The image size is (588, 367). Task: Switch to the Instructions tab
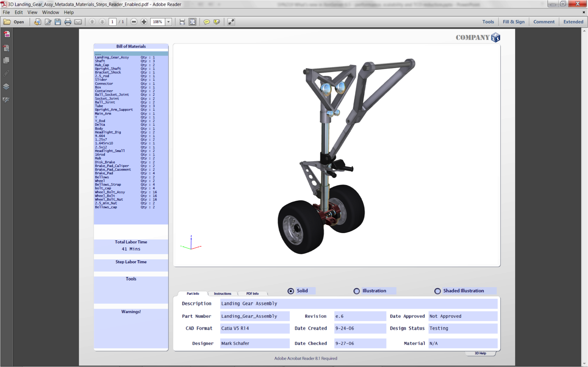coord(223,293)
